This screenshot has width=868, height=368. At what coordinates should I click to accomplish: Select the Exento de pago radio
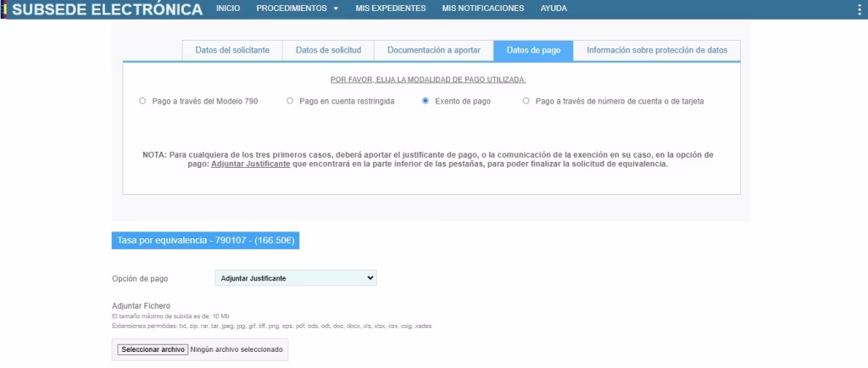tap(426, 101)
